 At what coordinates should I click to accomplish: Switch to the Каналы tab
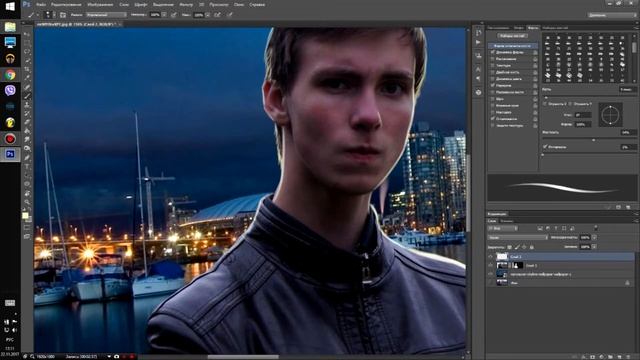click(x=507, y=221)
